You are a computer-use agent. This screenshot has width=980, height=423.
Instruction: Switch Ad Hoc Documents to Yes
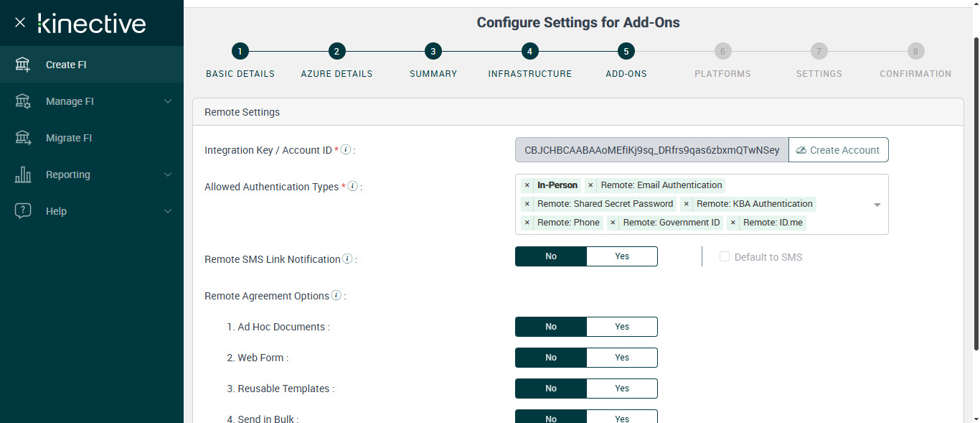coord(621,327)
